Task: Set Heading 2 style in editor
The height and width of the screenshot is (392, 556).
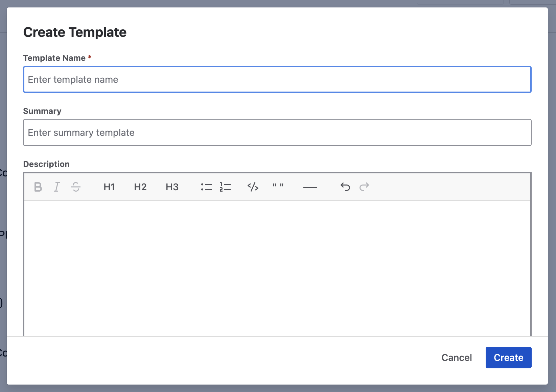Action: [x=140, y=187]
